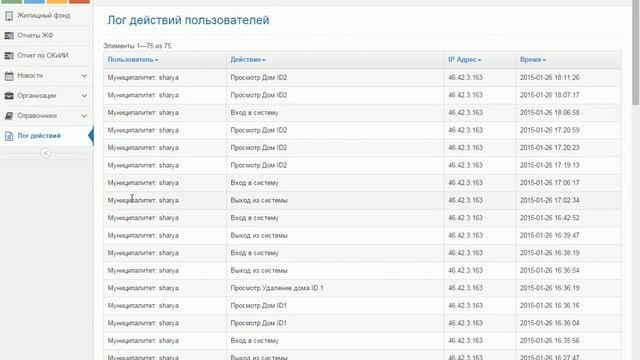Click Просмотр Дом ID1 at 16:36:16 row
This screenshot has height=360, width=640.
point(258,306)
